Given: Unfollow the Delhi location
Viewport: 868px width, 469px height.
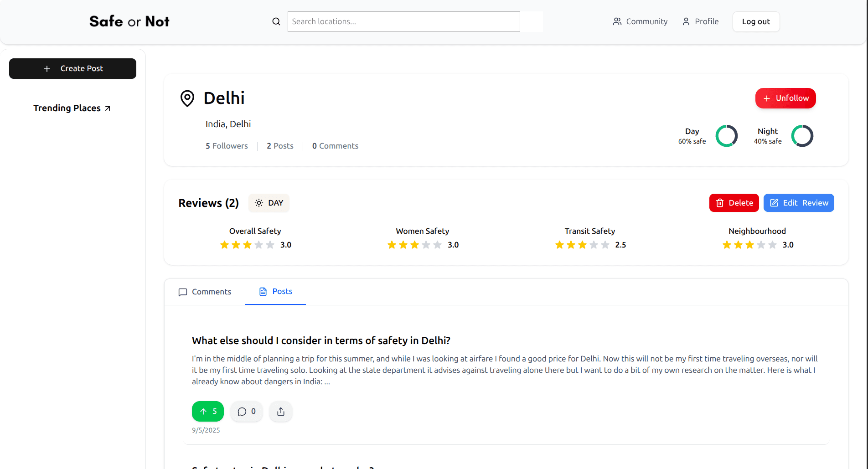Looking at the screenshot, I should (785, 98).
